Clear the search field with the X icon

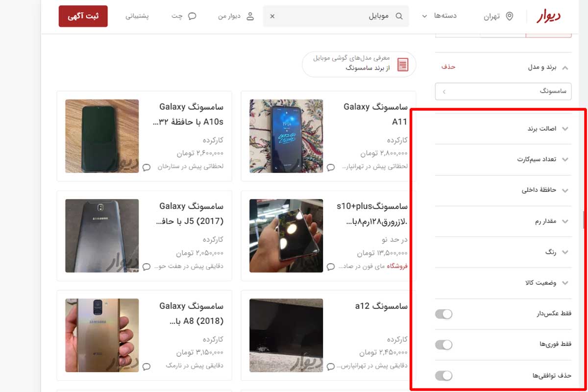click(272, 16)
